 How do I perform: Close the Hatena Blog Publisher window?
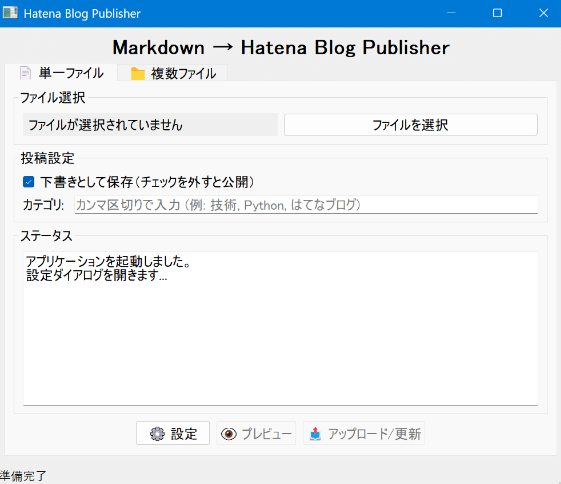click(x=543, y=13)
